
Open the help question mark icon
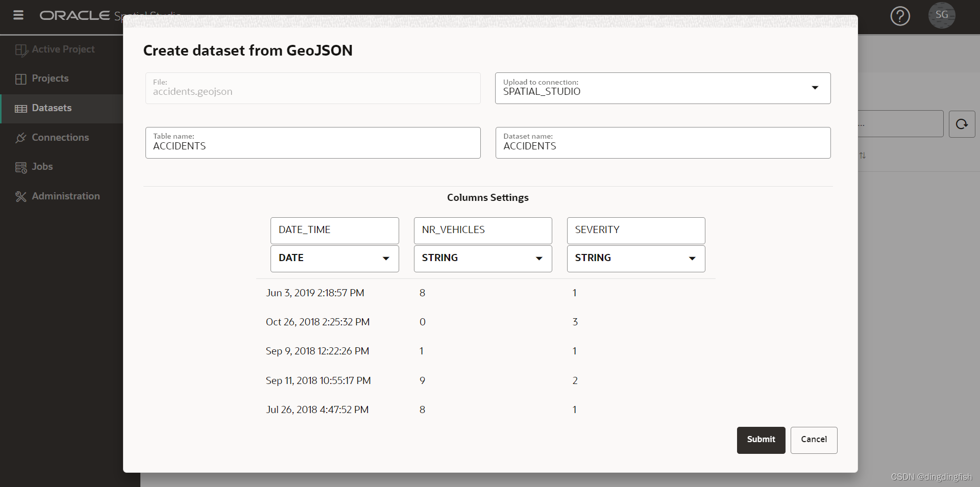(x=900, y=16)
